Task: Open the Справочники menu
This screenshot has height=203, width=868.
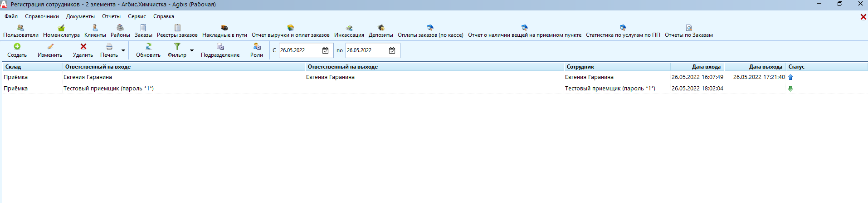Action: click(x=42, y=16)
